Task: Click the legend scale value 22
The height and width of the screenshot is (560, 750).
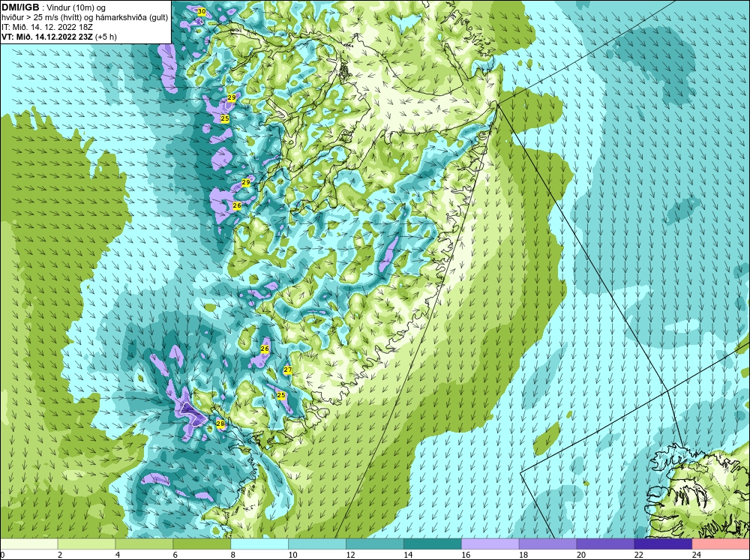Action: pyautogui.click(x=639, y=555)
